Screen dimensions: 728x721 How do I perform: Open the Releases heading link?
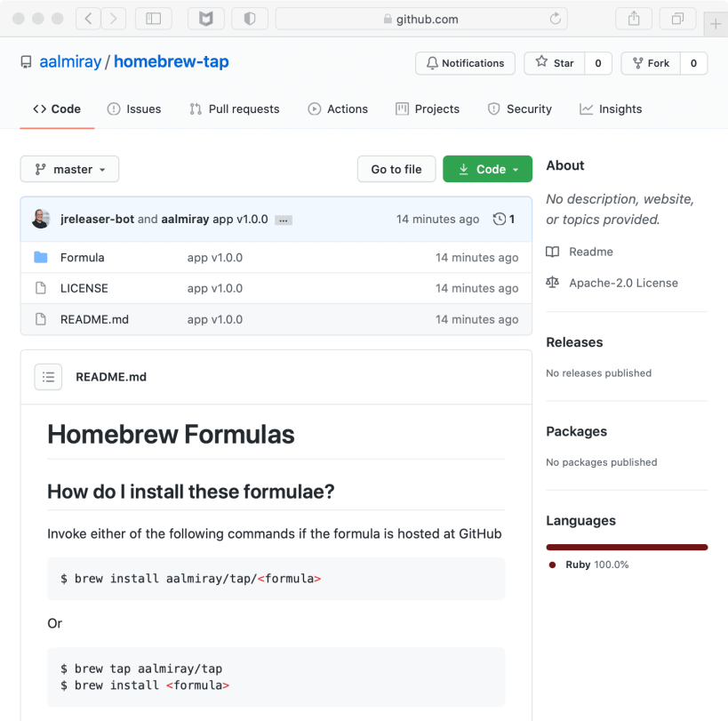(x=574, y=342)
